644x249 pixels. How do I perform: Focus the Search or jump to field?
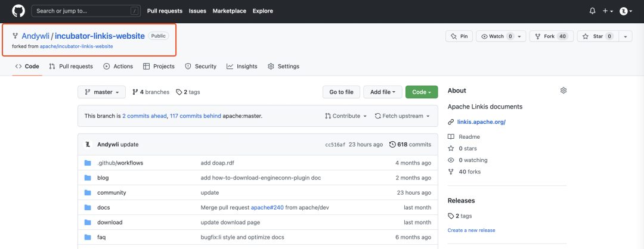click(x=86, y=11)
